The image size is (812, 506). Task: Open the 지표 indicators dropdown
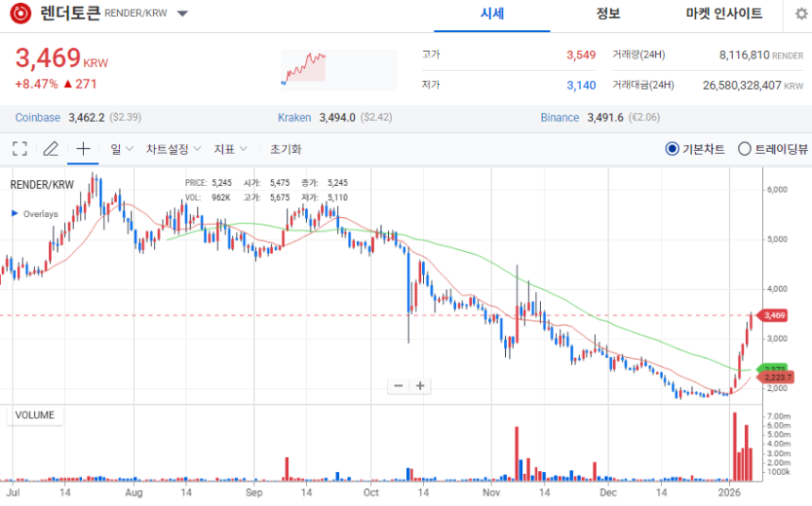pos(230,149)
